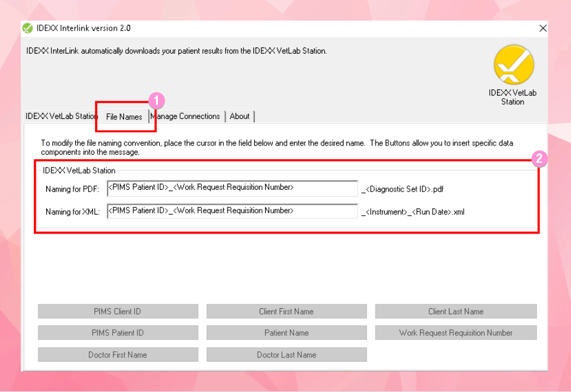Place cursor in Naming for XML field
Screen dimensions: 571x392
pyautogui.click(x=232, y=211)
